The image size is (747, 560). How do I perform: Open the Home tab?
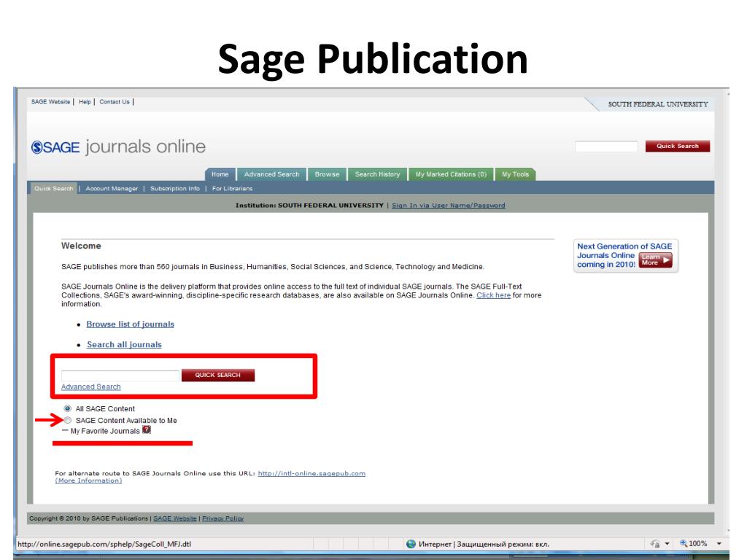point(220,174)
